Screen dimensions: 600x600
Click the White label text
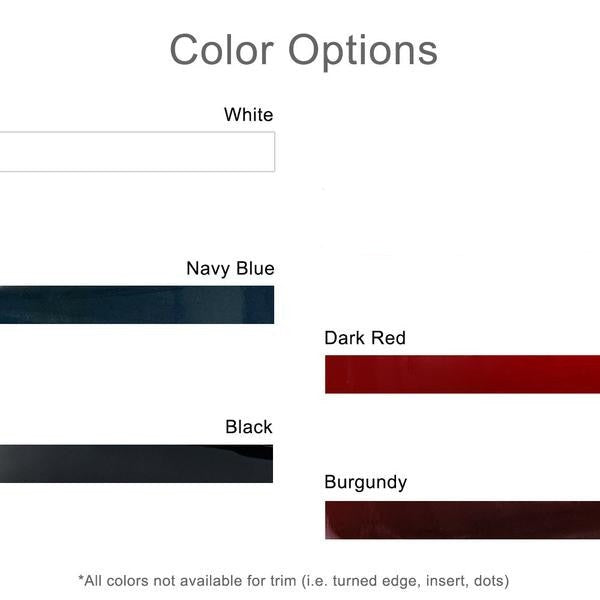coord(248,115)
